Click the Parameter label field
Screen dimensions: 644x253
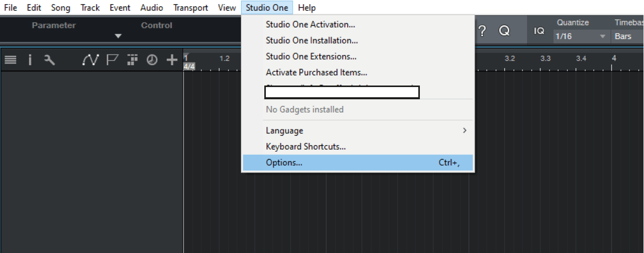click(54, 25)
